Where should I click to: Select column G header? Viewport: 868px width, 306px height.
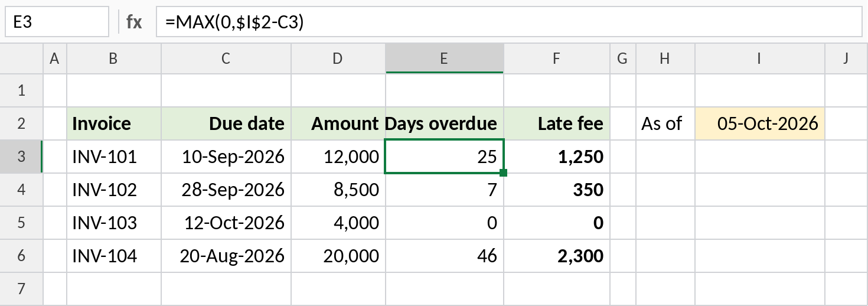[623, 58]
